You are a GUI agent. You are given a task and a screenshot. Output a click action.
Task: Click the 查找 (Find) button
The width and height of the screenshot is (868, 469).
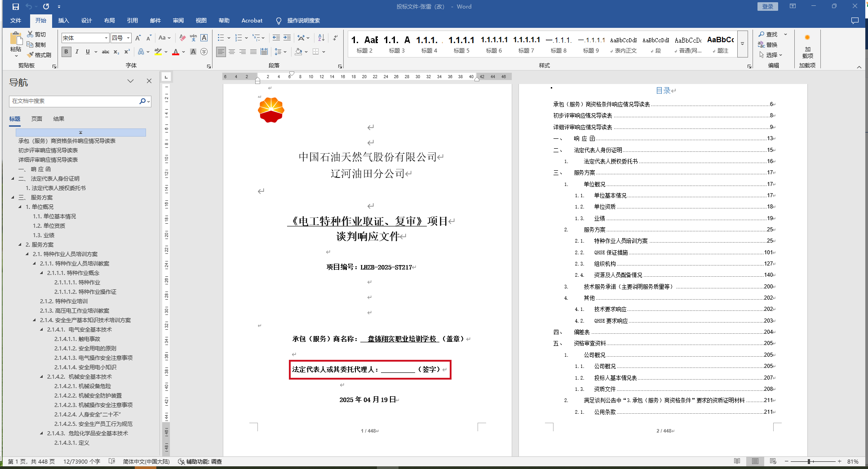[768, 34]
